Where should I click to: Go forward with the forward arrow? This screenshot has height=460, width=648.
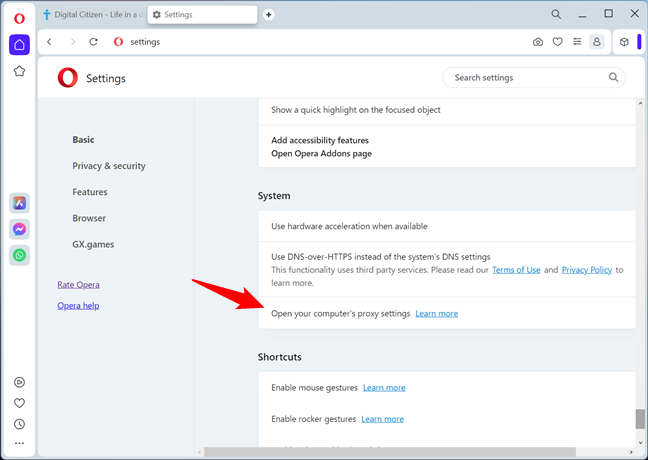click(73, 42)
